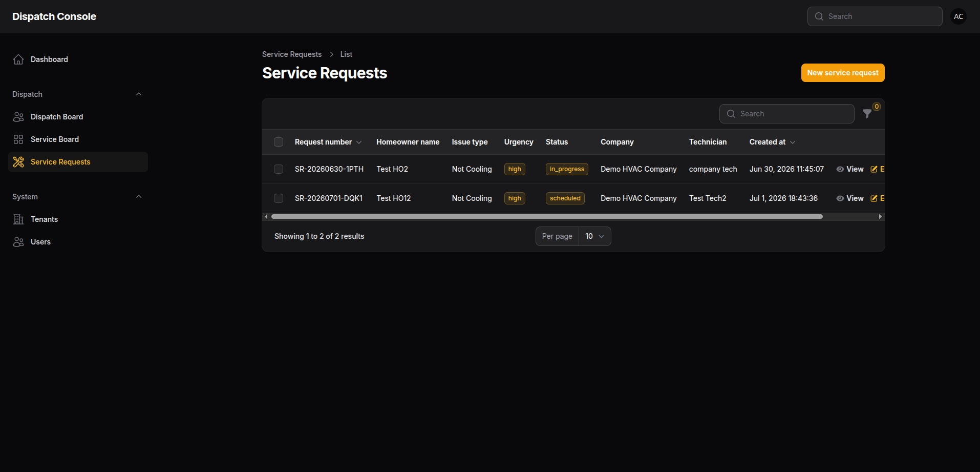Open the table filter funnel icon

867,114
